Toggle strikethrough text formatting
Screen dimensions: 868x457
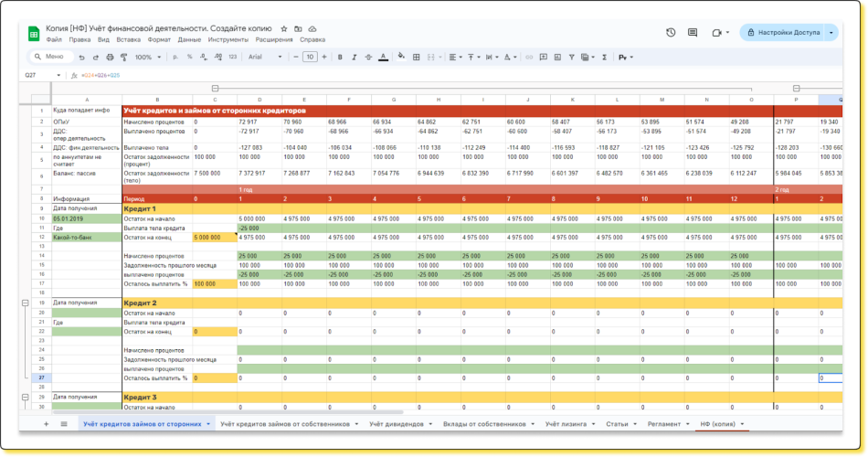[366, 57]
